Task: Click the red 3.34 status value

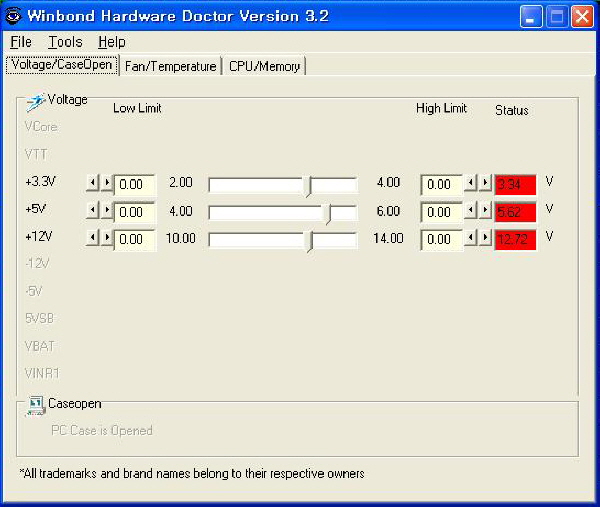Action: (515, 185)
